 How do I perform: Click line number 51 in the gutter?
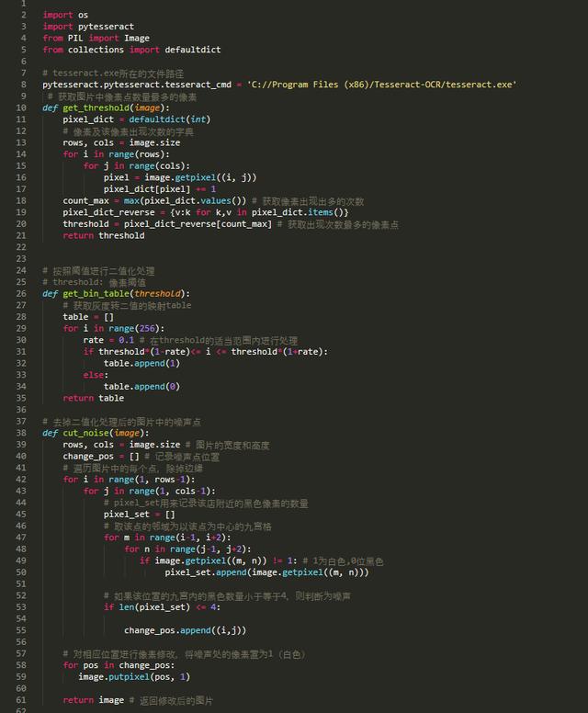(21, 583)
